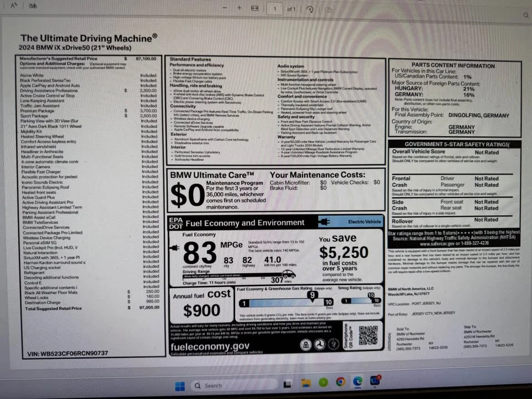Click the 307 miles driving range value
This screenshot has height=399, width=532.
pos(277,280)
